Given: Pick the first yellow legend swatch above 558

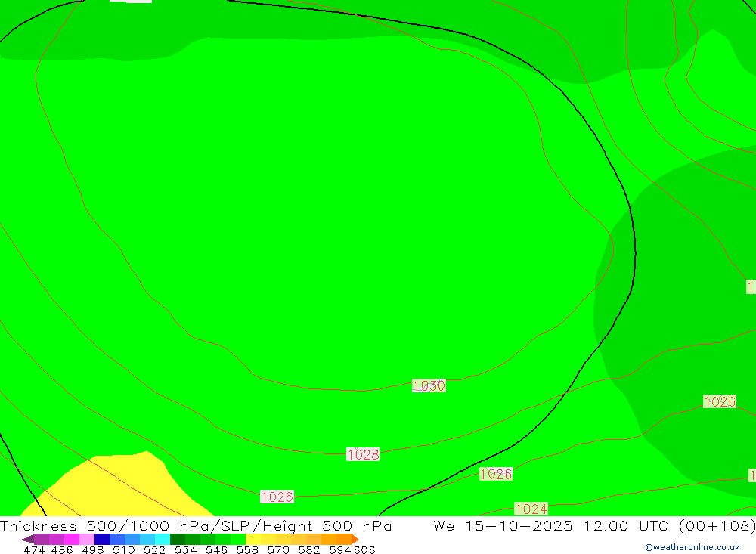Looking at the screenshot, I should point(253,539).
